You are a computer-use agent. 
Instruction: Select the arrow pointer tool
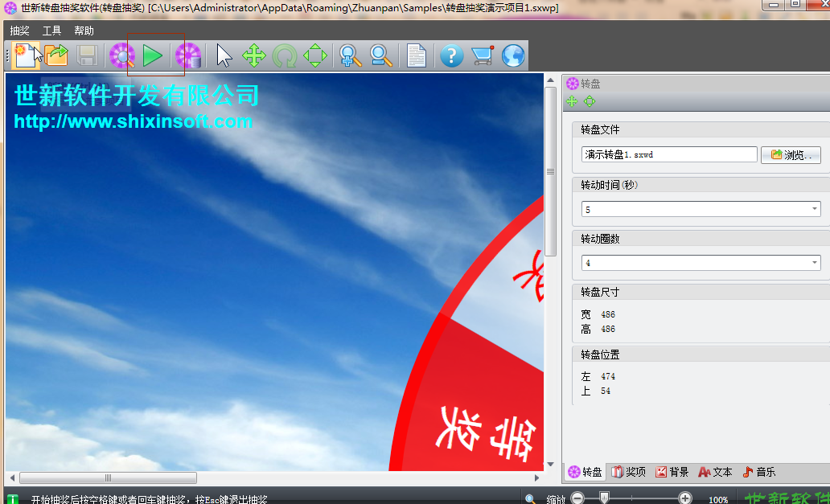click(x=224, y=55)
